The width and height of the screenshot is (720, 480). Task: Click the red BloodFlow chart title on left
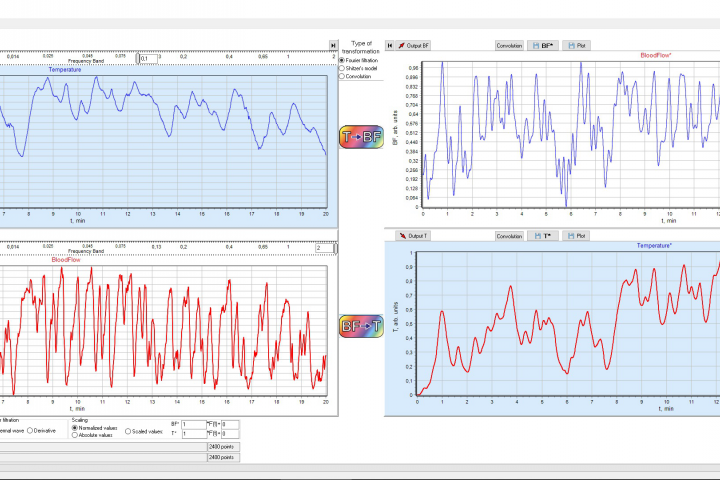[66, 260]
